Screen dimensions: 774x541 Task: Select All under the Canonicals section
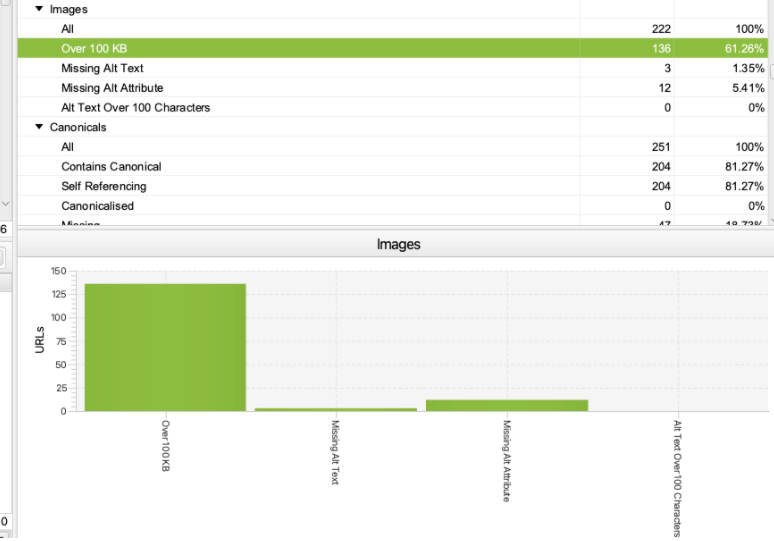click(x=67, y=147)
